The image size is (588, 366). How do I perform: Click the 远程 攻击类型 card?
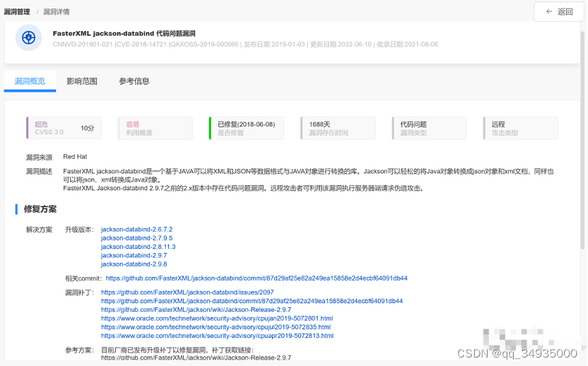coord(520,128)
